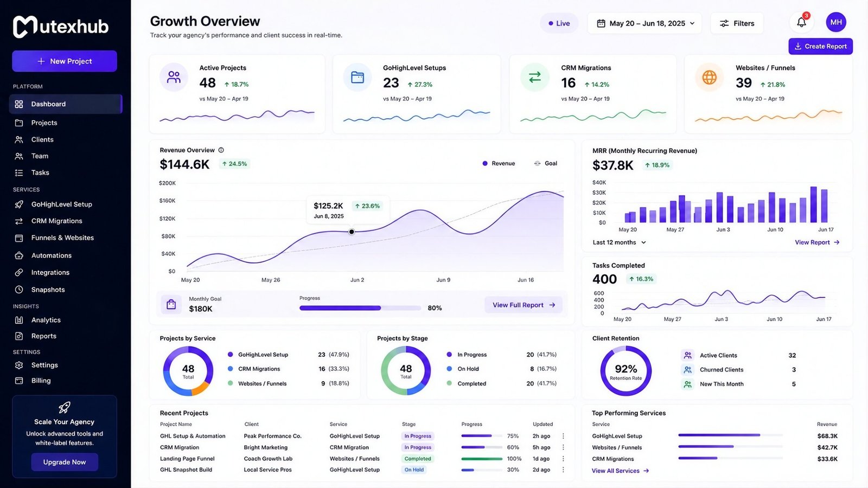Screen dimensions: 868x488
Task: Click the CRM Migrations arrows icon
Action: click(535, 77)
